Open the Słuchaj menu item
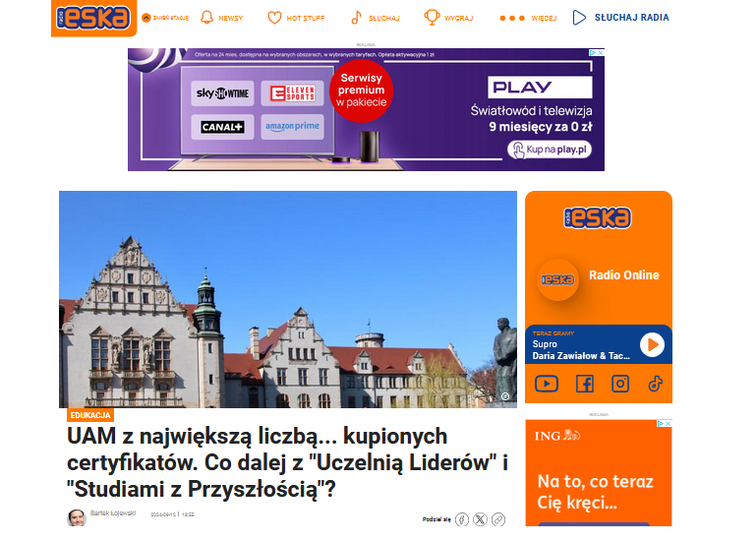This screenshot has width=756, height=542. tap(375, 18)
